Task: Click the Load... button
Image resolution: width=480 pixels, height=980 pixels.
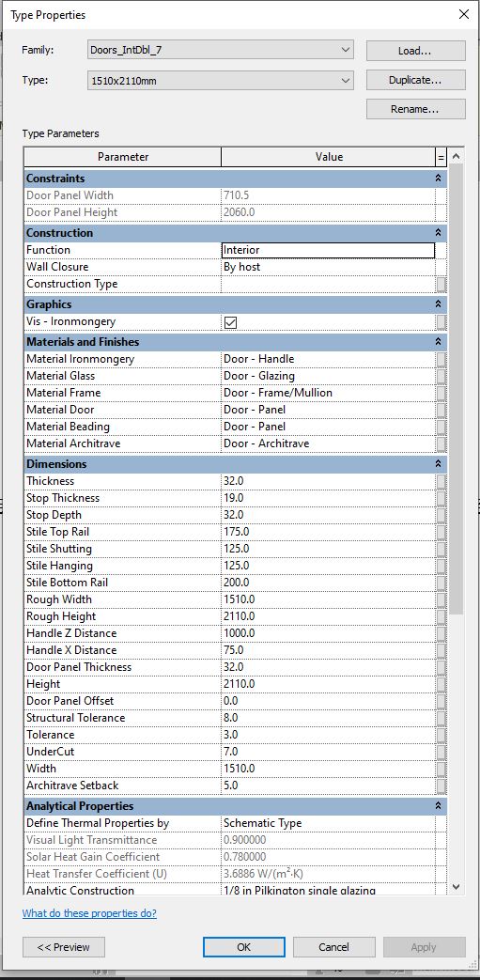Action: [x=415, y=51]
